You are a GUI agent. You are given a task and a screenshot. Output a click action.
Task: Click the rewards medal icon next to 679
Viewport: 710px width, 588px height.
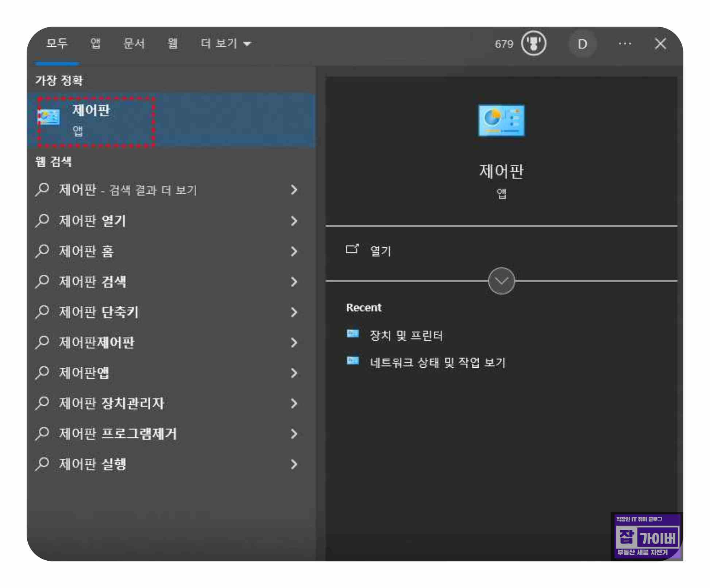coord(533,43)
